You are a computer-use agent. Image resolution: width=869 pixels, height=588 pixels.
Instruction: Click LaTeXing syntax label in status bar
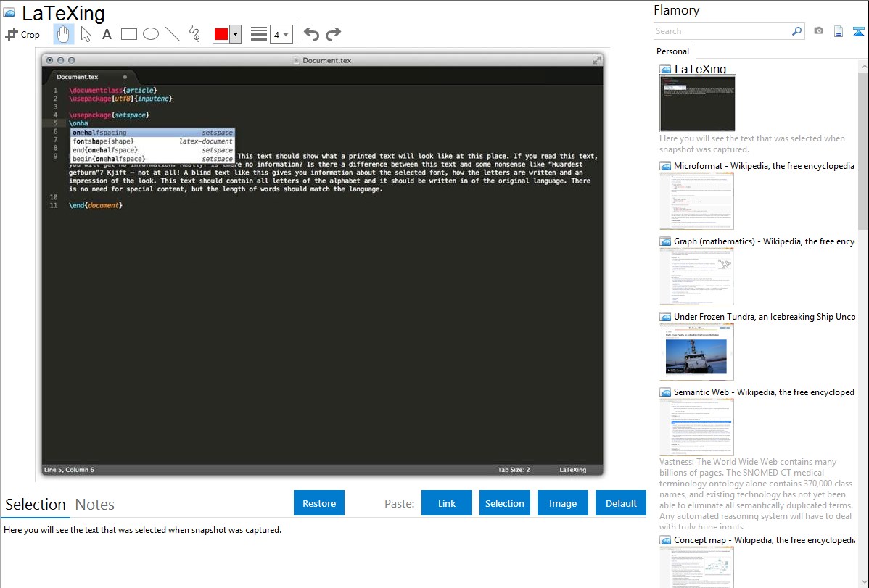(572, 470)
